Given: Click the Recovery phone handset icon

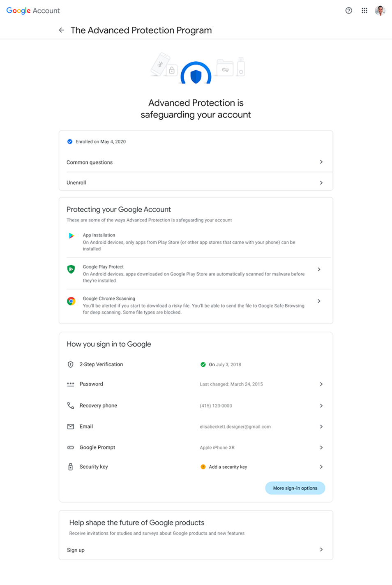Looking at the screenshot, I should pyautogui.click(x=70, y=405).
